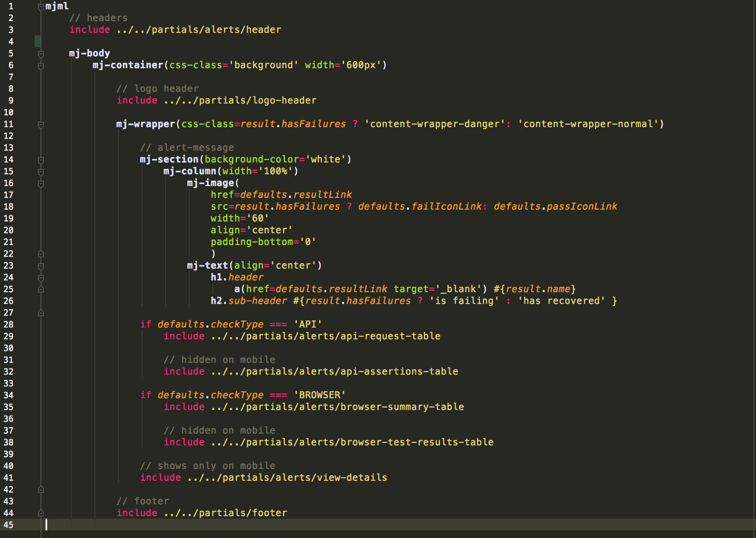Click the '_blank' target value
Screen dimensions: 756x538
(x=458, y=290)
